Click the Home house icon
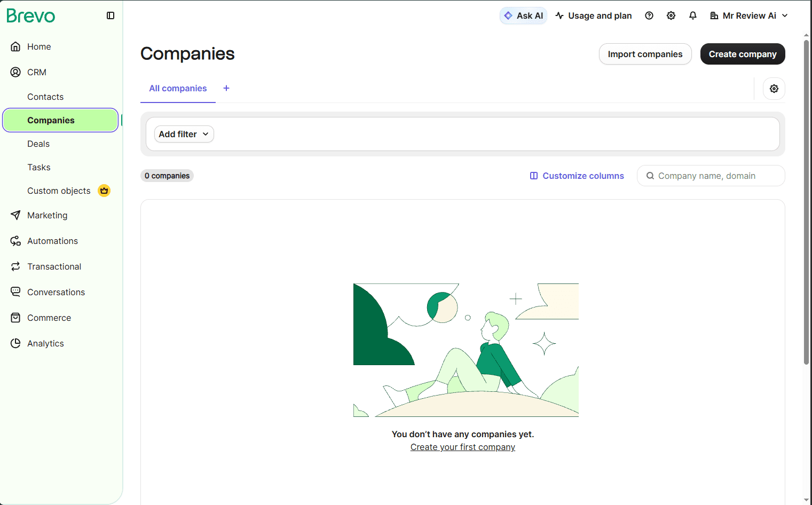 15,46
